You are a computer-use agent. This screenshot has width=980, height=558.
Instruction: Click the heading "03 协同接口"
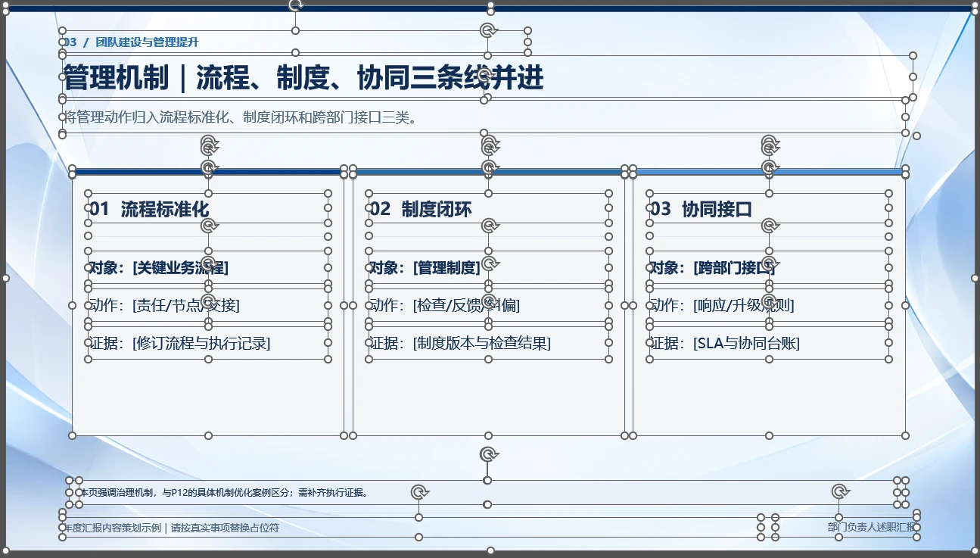click(x=702, y=209)
